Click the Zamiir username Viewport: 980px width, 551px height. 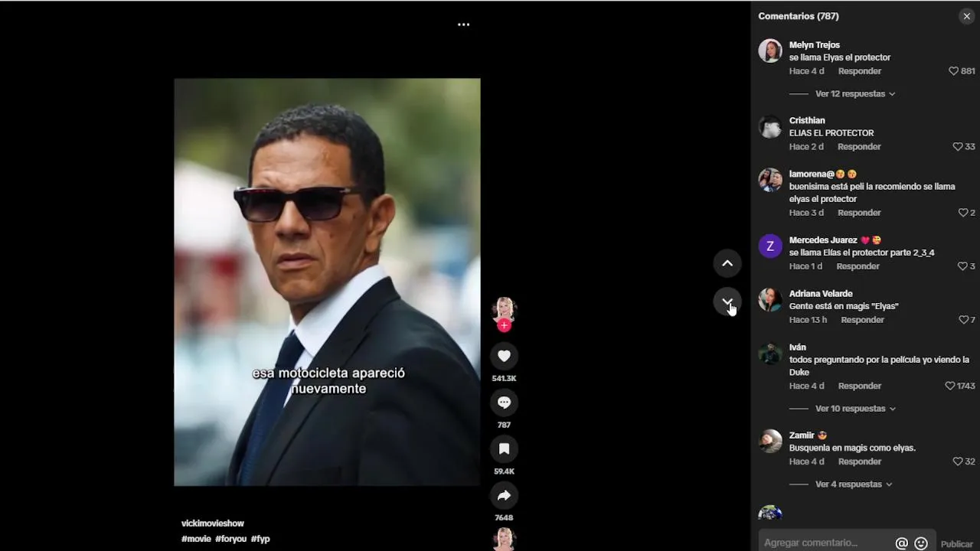(x=802, y=436)
